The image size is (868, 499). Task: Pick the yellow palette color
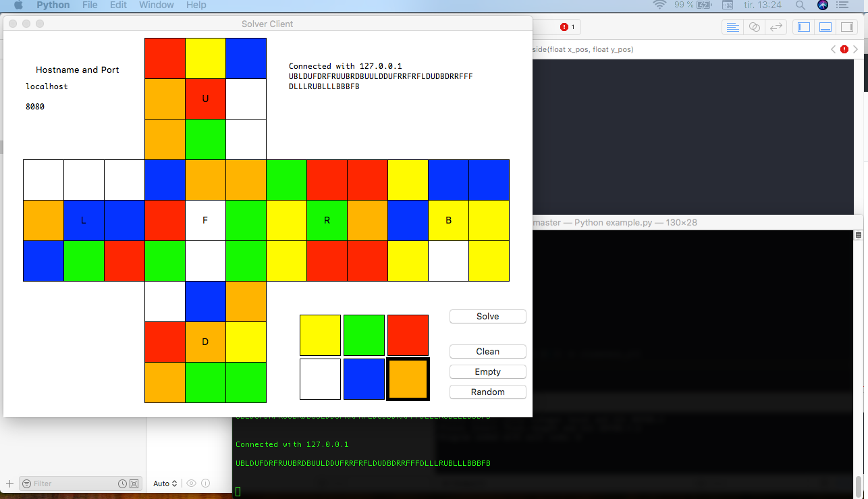coord(320,335)
